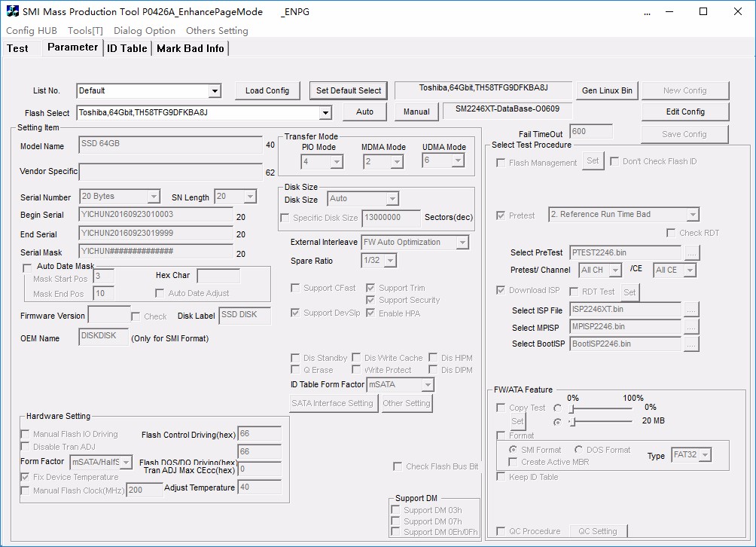This screenshot has height=547, width=756.
Task: Open the Pretest mode dropdown
Action: coord(693,215)
